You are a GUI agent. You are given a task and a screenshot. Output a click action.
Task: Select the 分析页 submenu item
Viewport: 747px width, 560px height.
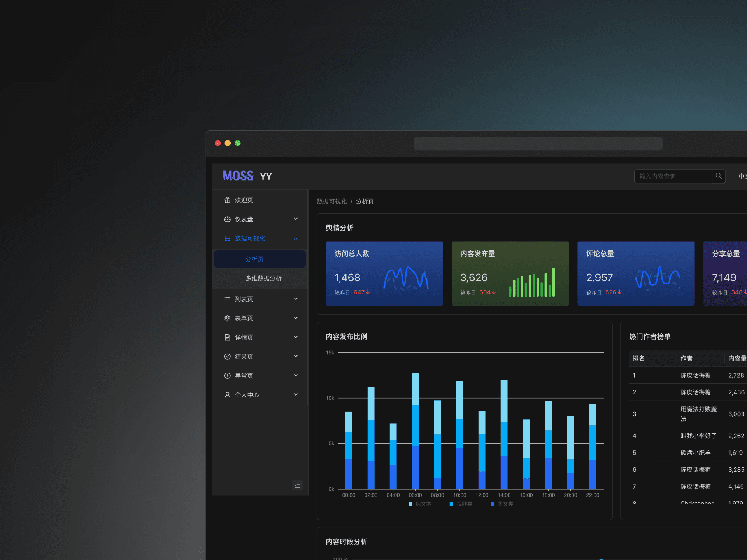click(x=260, y=259)
